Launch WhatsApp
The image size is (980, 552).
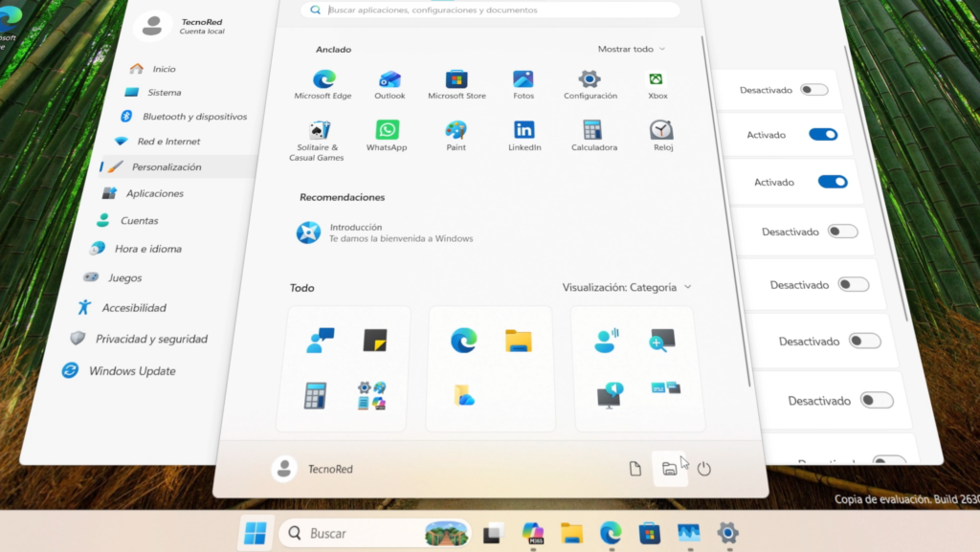point(387,136)
